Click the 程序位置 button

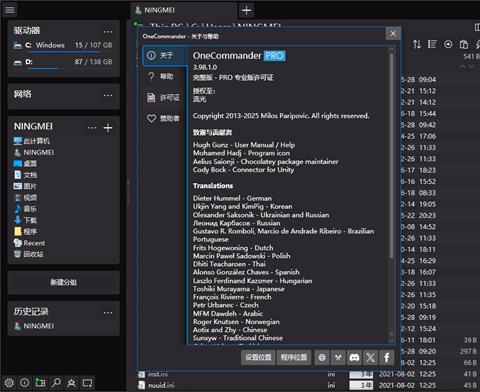click(294, 357)
